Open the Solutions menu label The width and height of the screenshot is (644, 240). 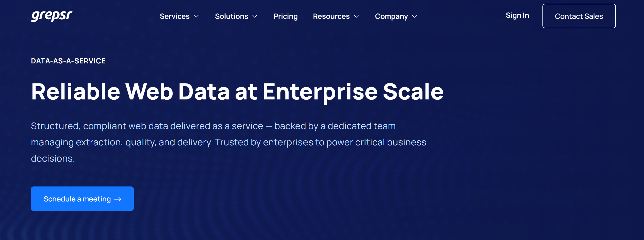232,16
